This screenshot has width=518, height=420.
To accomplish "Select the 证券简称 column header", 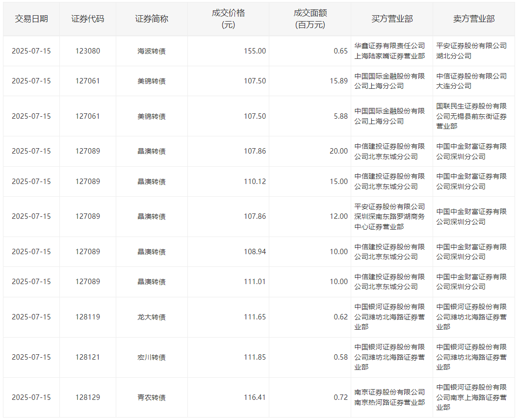I will coord(152,19).
